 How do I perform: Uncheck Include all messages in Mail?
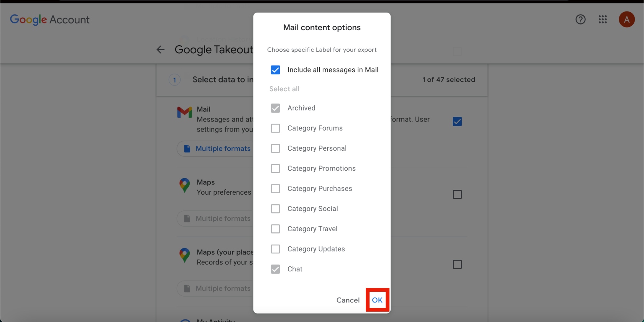point(275,70)
